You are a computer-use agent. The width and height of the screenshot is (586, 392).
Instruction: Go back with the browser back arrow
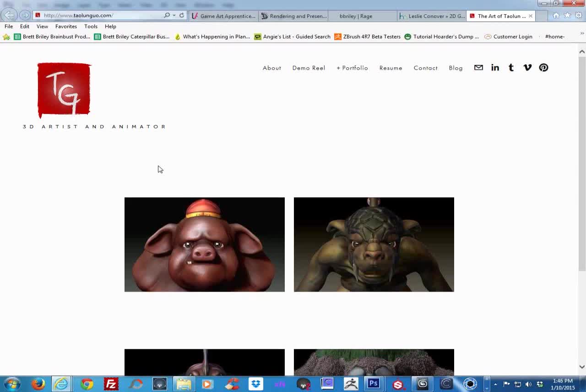click(10, 15)
